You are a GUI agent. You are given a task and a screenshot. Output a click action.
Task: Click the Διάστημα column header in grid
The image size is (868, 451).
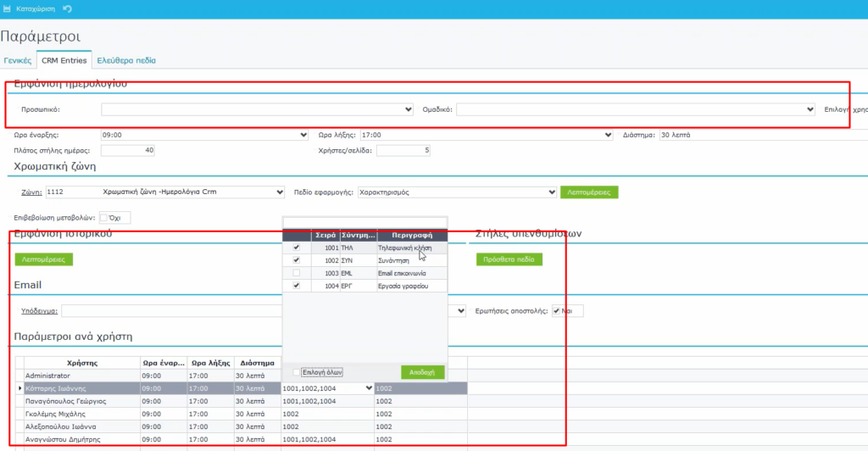258,363
